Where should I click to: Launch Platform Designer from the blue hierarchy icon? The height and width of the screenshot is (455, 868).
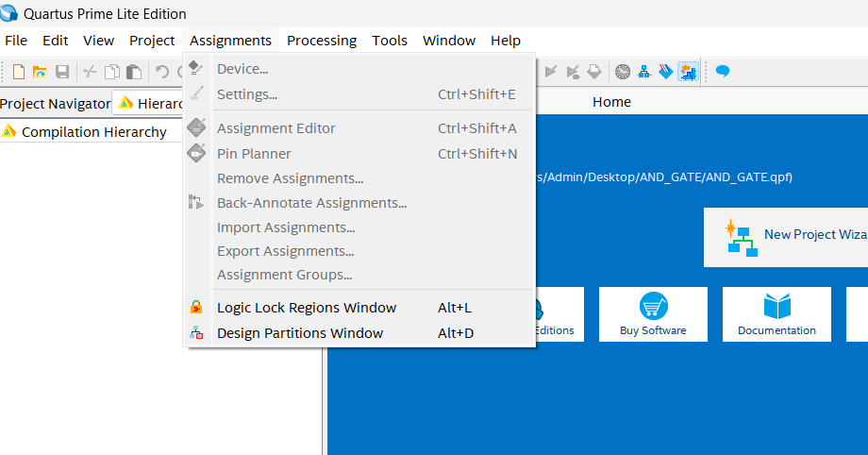coord(644,72)
